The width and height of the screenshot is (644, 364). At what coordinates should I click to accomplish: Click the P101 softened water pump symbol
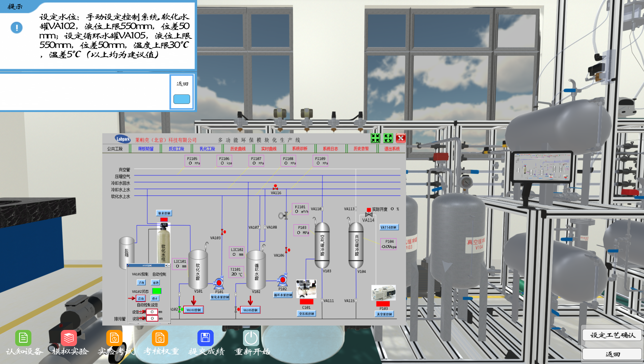pyautogui.click(x=219, y=282)
